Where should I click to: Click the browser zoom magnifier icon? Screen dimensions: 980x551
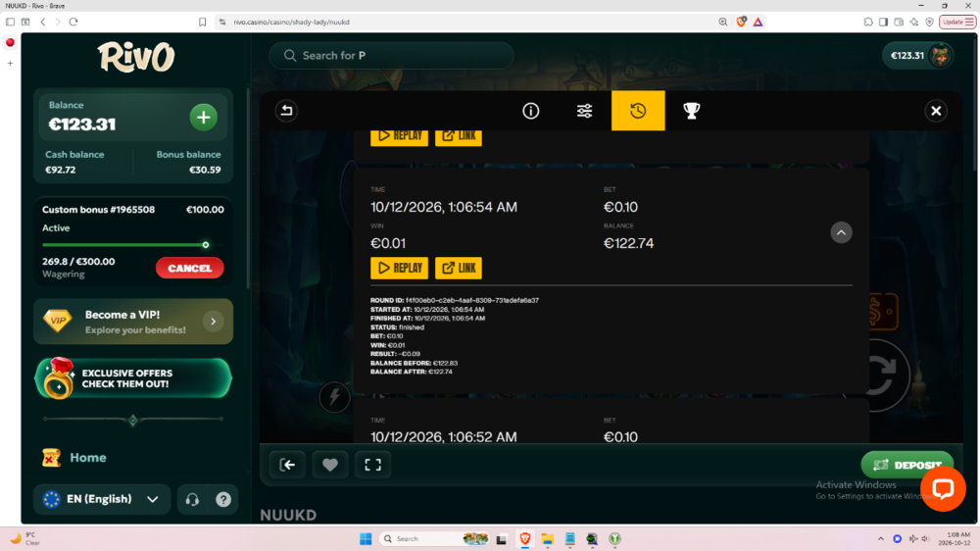point(722,22)
